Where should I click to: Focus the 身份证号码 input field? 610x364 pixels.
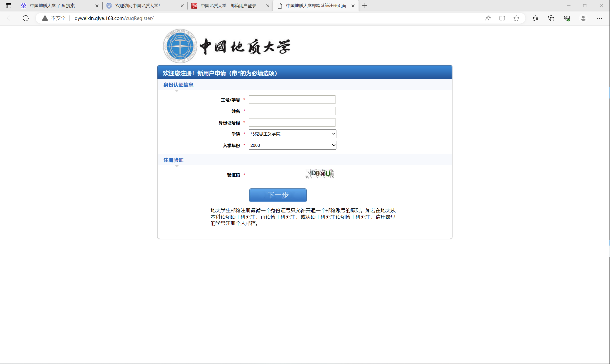pos(292,122)
